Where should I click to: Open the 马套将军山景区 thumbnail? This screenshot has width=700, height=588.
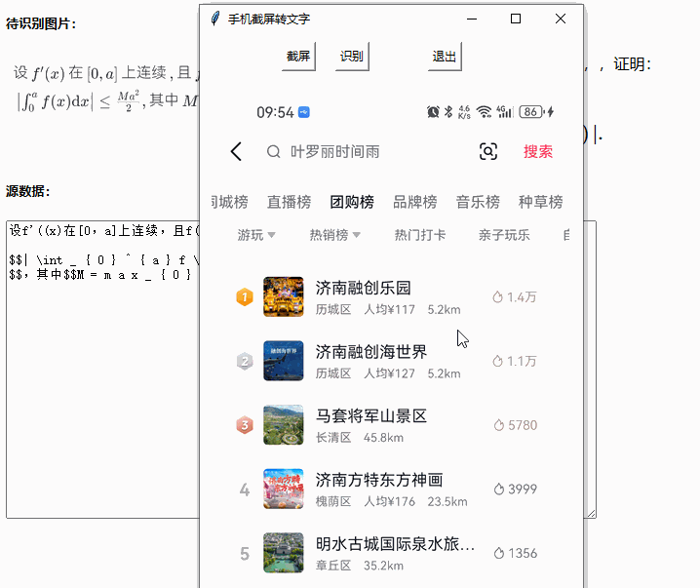click(x=283, y=425)
